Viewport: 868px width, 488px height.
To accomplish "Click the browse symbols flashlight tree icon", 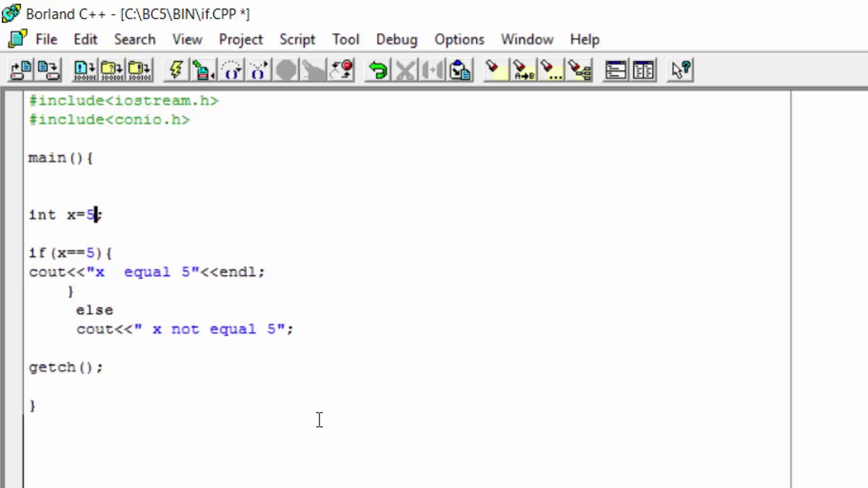I will (579, 70).
